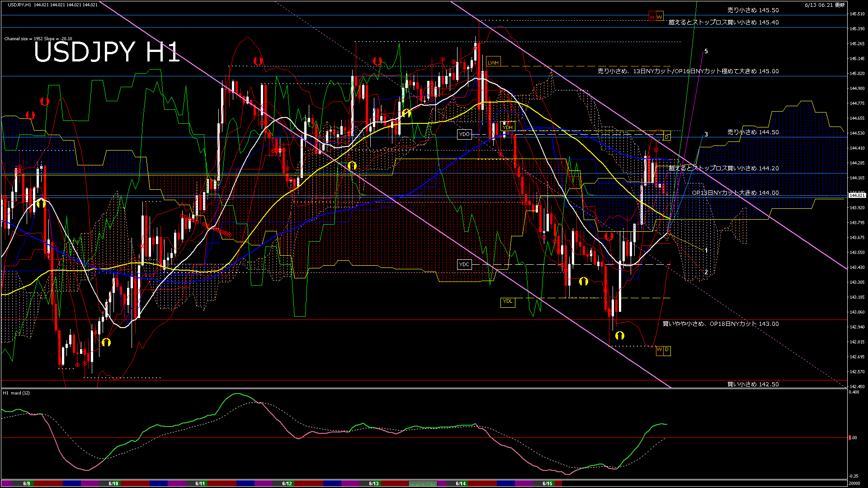Click price scale value 144.530
Screen dimensions: 868x488
857,133
